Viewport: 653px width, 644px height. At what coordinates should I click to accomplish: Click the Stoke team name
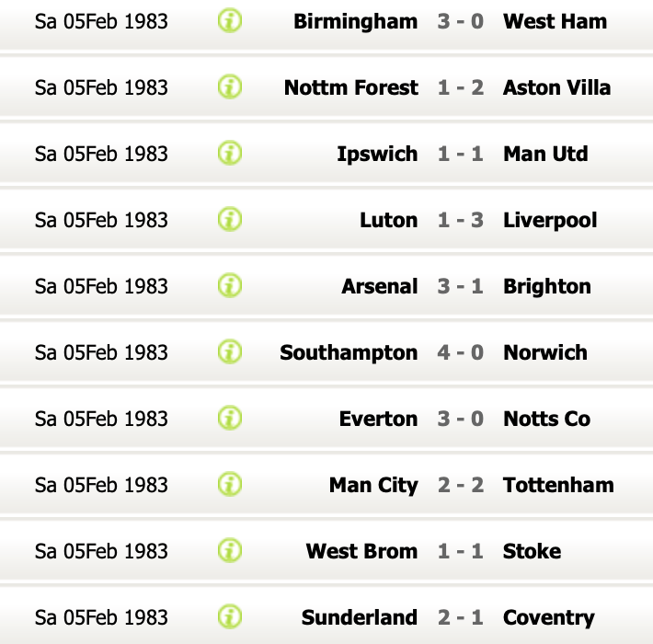[x=532, y=551]
